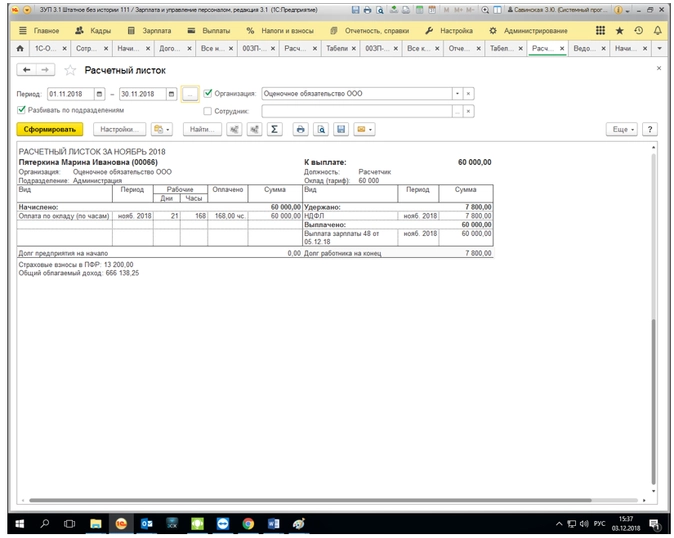Open TeamViewer from the taskbar

pos(223,523)
